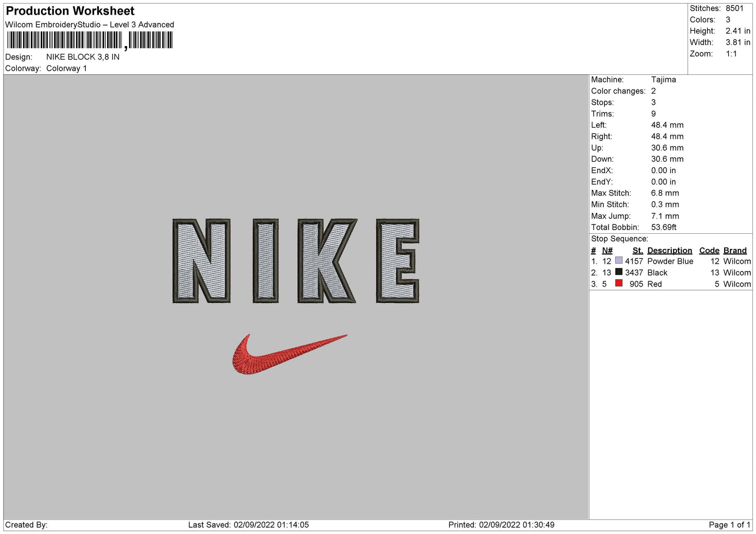Click the Min Stitch value '0.3 mm'

665,204
